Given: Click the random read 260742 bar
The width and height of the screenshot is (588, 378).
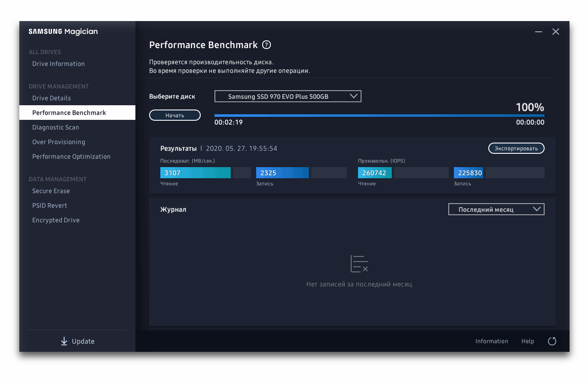Looking at the screenshot, I should 403,173.
